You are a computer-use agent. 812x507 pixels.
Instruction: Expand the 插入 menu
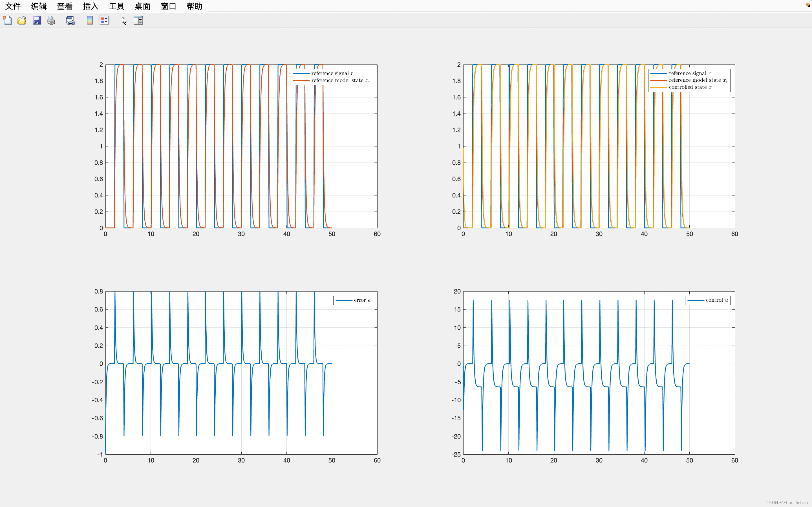(x=91, y=6)
